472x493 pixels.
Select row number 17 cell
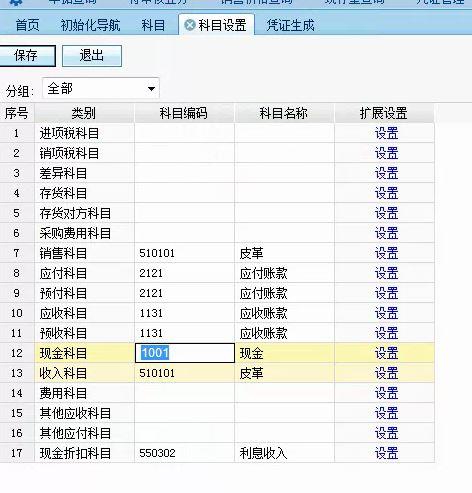(17, 453)
